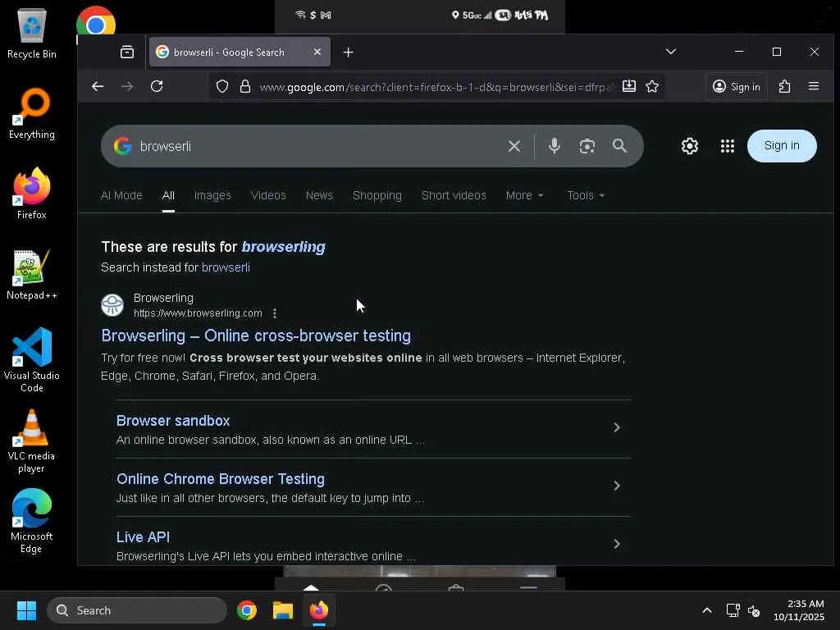Switch to News results
840x630 pixels.
pos(319,195)
